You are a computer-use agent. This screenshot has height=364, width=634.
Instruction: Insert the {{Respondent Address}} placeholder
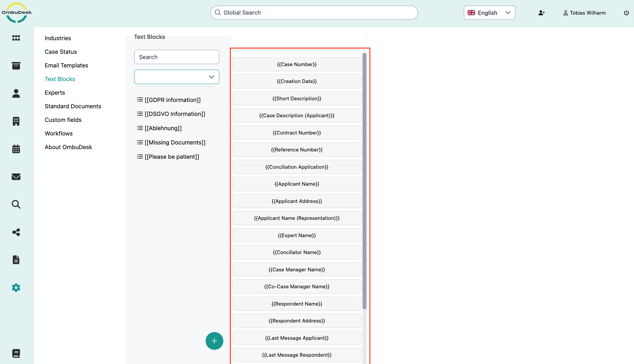(x=297, y=321)
